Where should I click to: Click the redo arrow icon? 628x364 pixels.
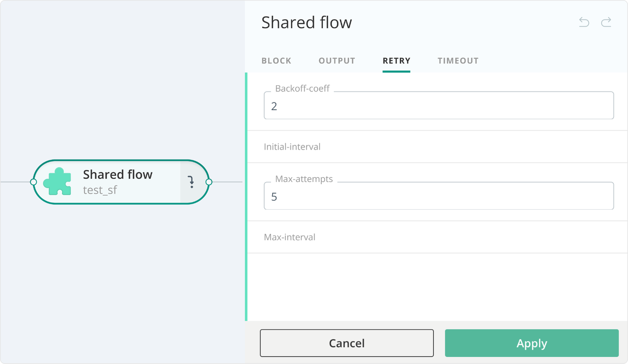(x=606, y=22)
